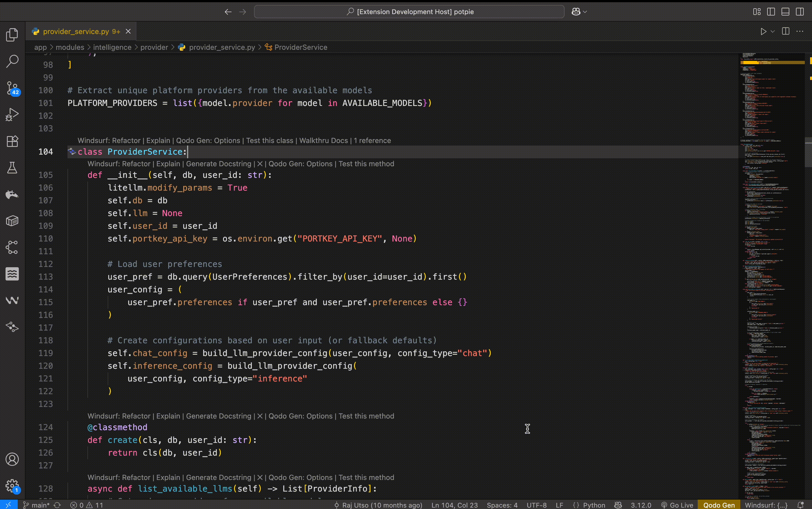The width and height of the screenshot is (812, 509).
Task: Open the Testing flask view
Action: (12, 168)
